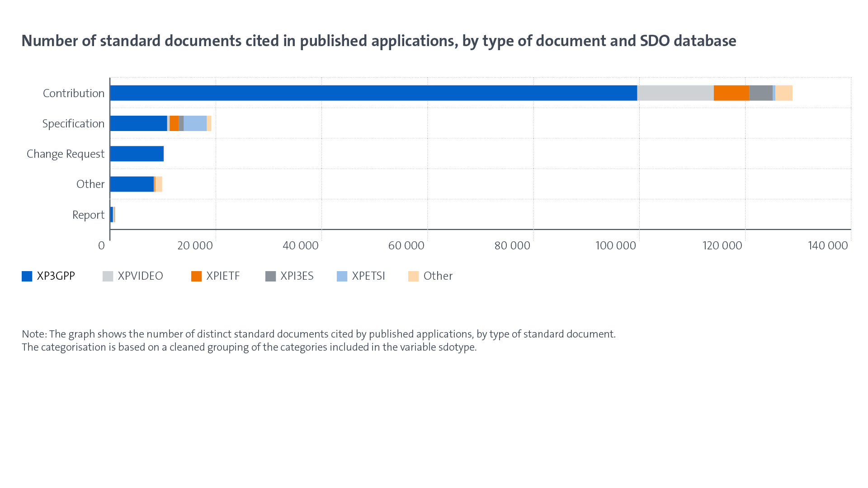Screen dimensions: 868x488
Task: Click the XPIETF orange legend swatch
Action: click(x=196, y=276)
